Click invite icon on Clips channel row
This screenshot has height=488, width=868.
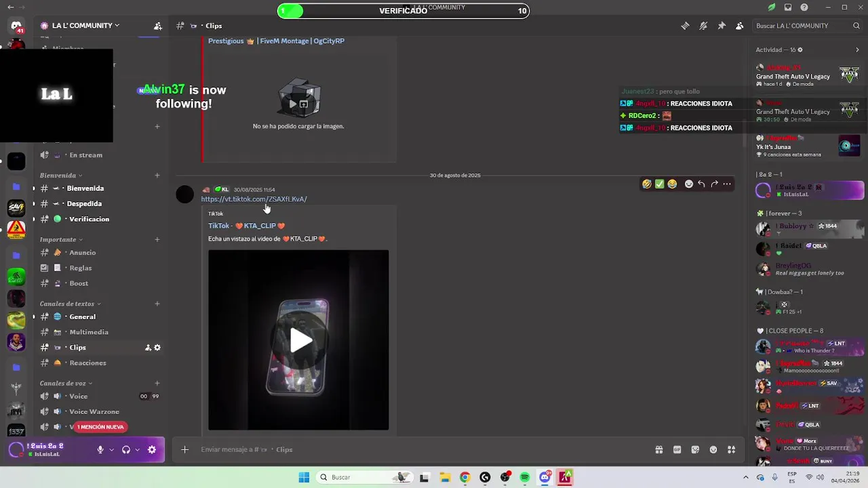click(148, 348)
